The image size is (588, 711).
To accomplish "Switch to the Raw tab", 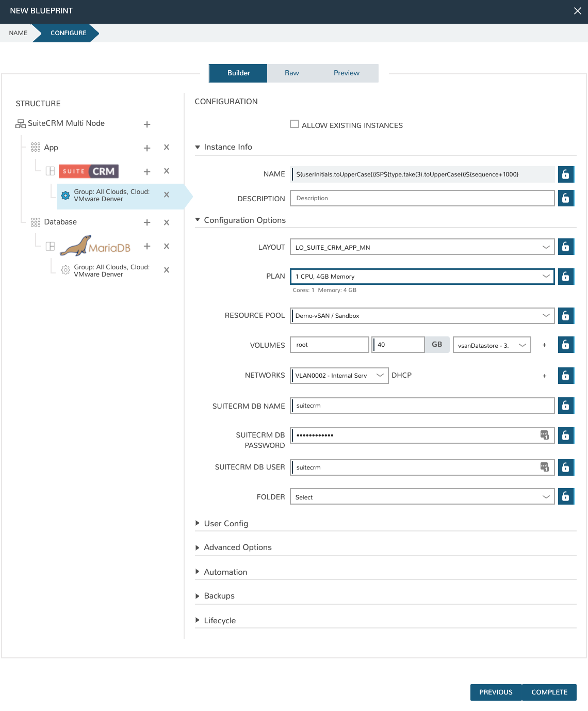I will (x=292, y=73).
